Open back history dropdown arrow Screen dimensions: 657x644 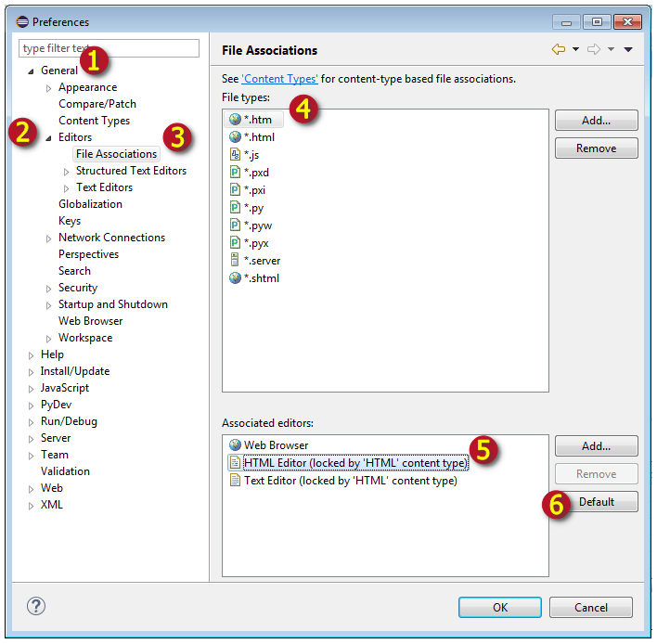[575, 50]
